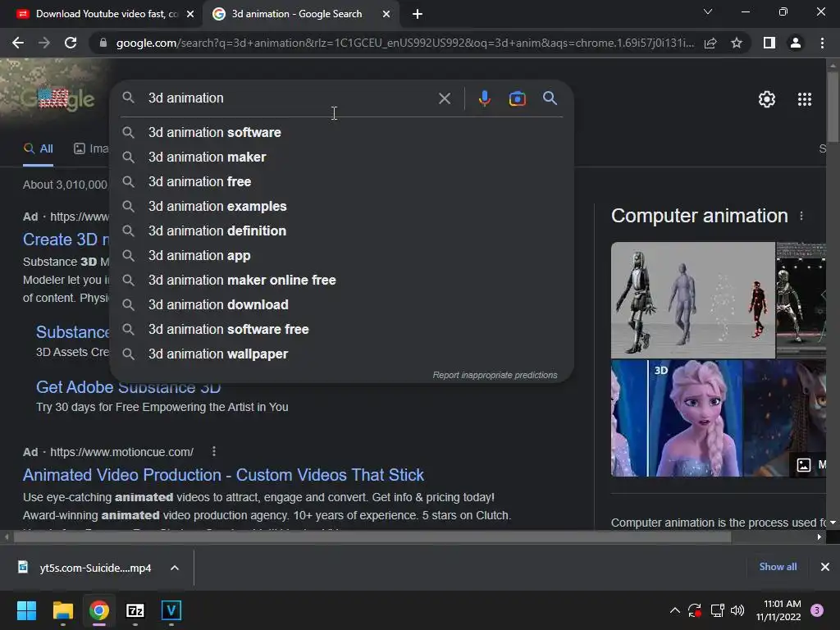Submit search with blue magnifier icon
The height and width of the screenshot is (630, 840).
point(550,98)
